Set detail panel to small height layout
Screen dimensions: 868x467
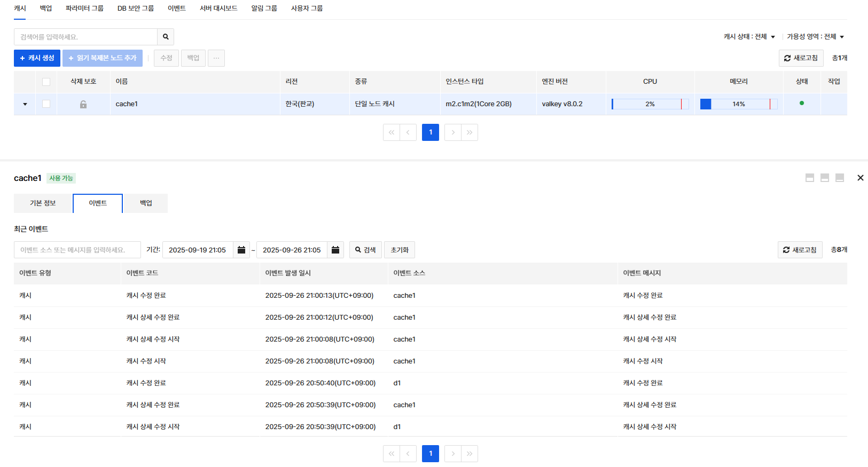810,178
